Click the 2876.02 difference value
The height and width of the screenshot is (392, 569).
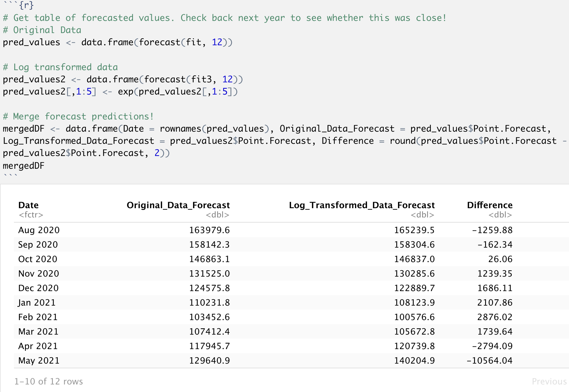495,317
